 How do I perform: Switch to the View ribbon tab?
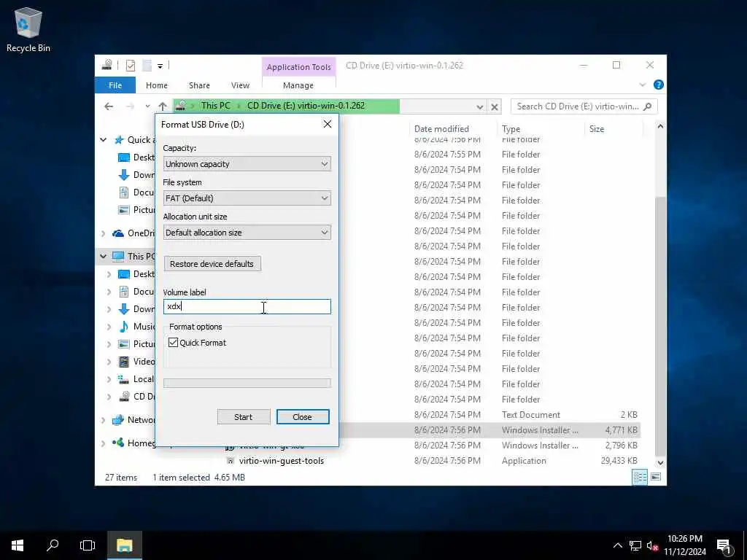tap(240, 85)
